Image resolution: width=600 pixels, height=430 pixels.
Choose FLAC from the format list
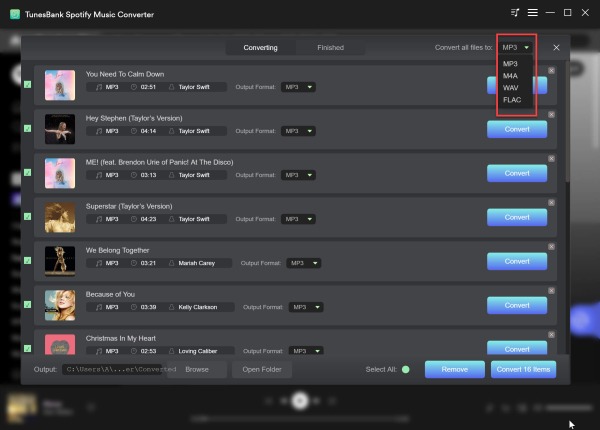point(512,100)
